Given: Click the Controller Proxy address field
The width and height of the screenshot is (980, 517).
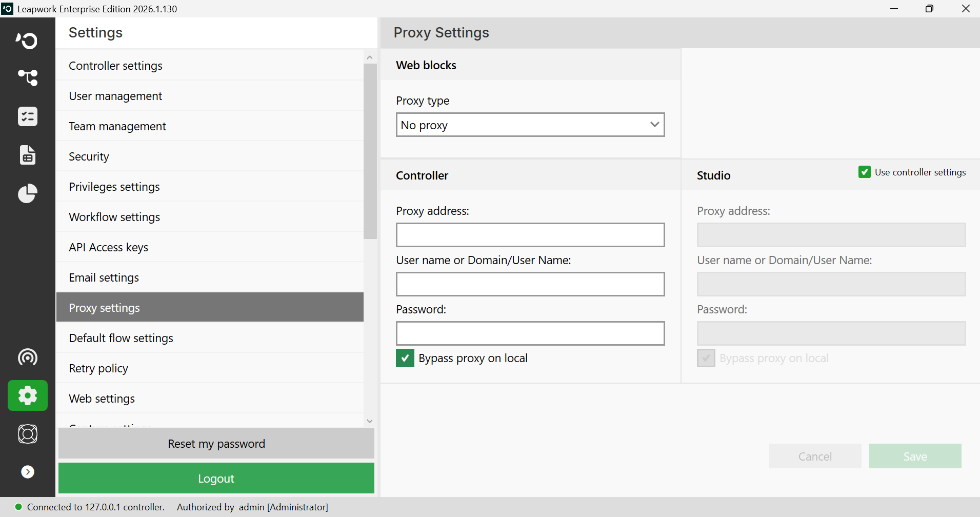Looking at the screenshot, I should [x=530, y=235].
